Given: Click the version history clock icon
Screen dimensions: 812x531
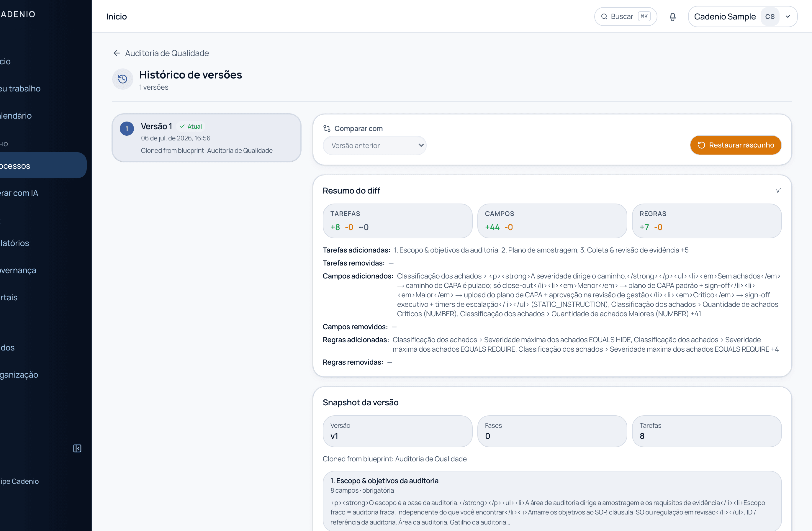Looking at the screenshot, I should 123,79.
